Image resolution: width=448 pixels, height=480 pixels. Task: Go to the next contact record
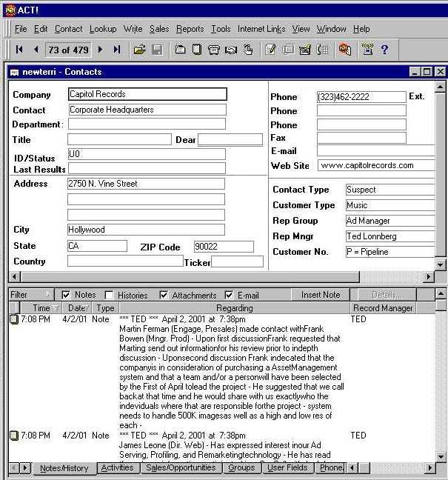pyautogui.click(x=100, y=50)
